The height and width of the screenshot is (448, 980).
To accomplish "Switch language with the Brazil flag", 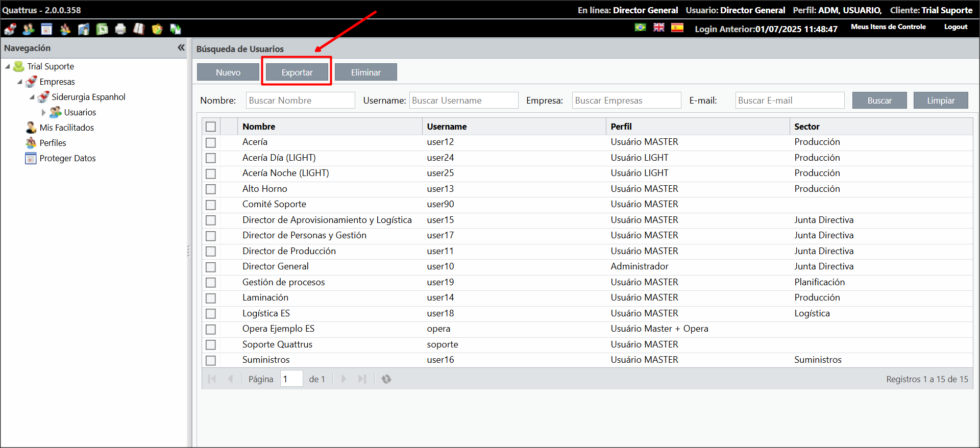I will [640, 28].
